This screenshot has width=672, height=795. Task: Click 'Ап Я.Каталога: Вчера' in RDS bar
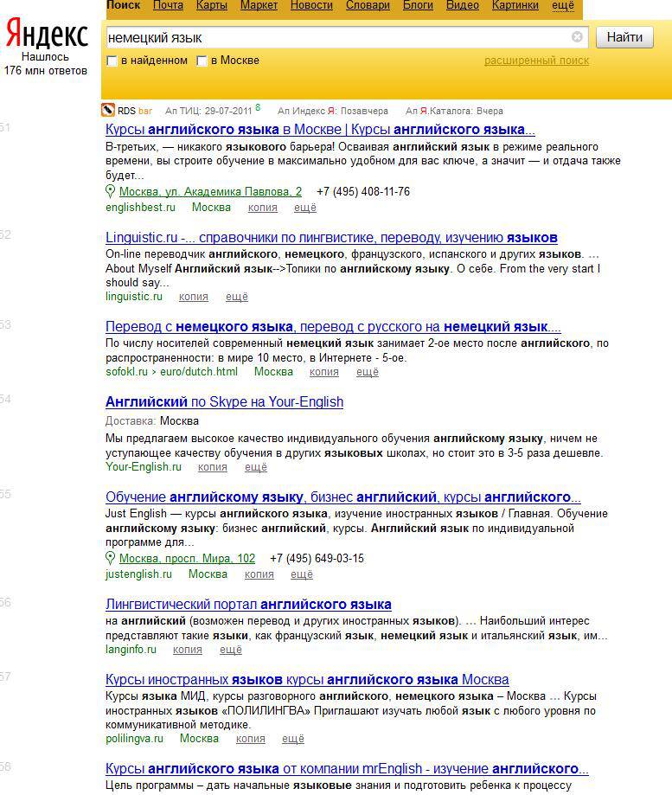455,111
